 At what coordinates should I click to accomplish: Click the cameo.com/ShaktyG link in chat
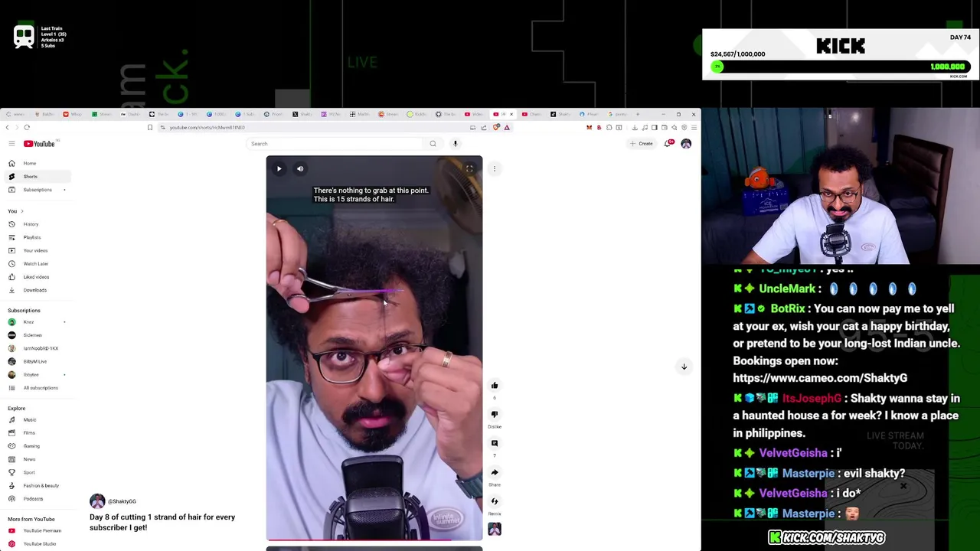click(x=819, y=378)
